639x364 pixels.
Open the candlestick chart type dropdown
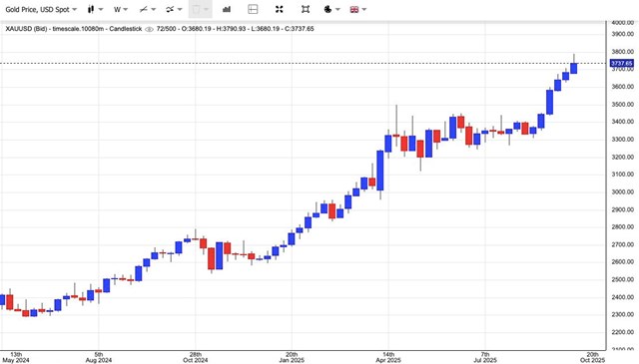(96, 9)
